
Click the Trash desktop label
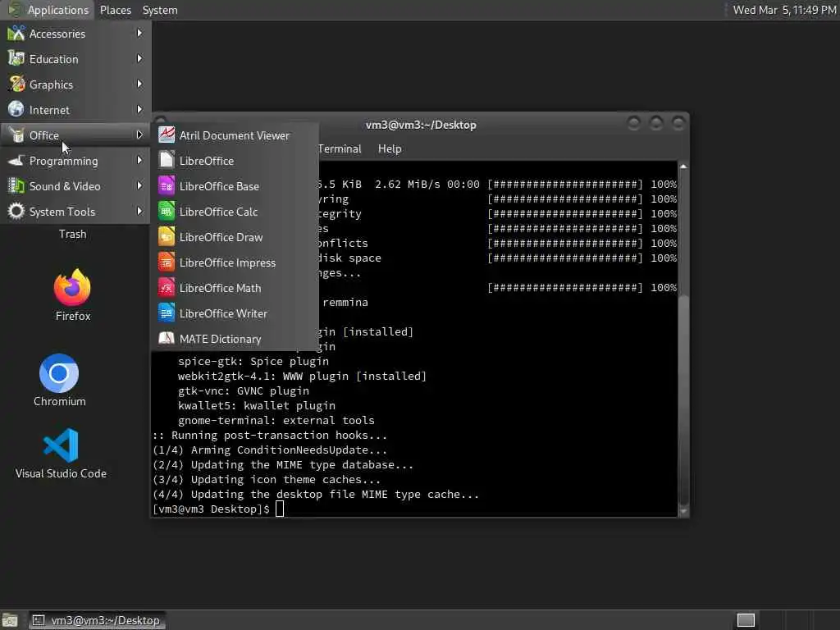pyautogui.click(x=72, y=234)
